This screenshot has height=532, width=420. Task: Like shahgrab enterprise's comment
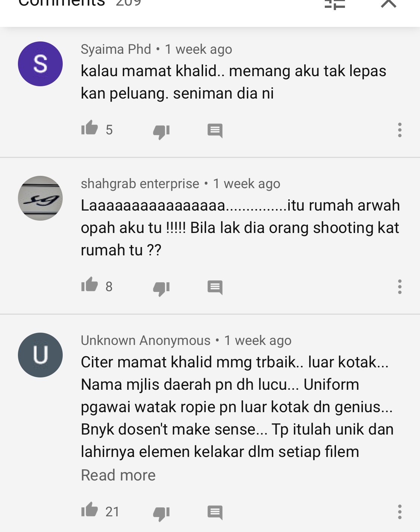pyautogui.click(x=90, y=285)
